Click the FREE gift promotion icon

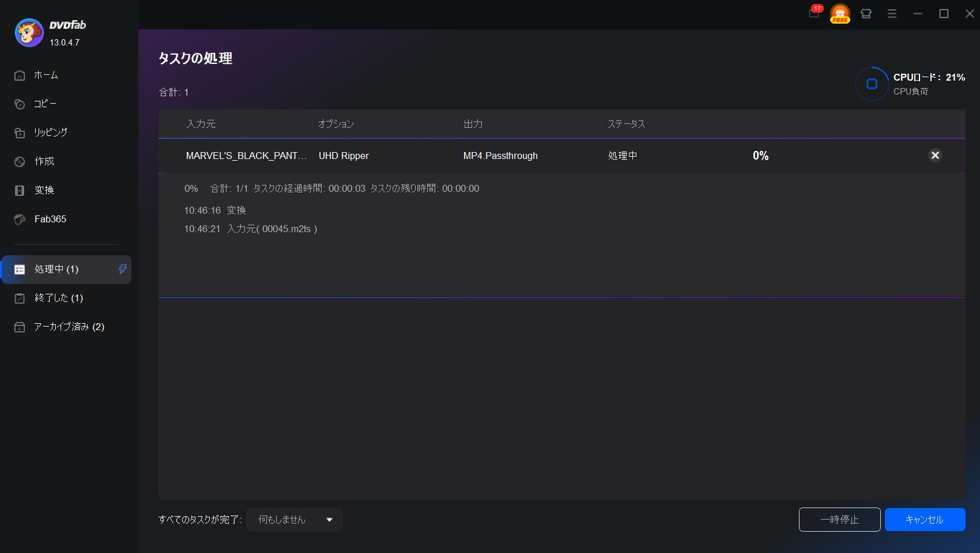[x=840, y=13]
